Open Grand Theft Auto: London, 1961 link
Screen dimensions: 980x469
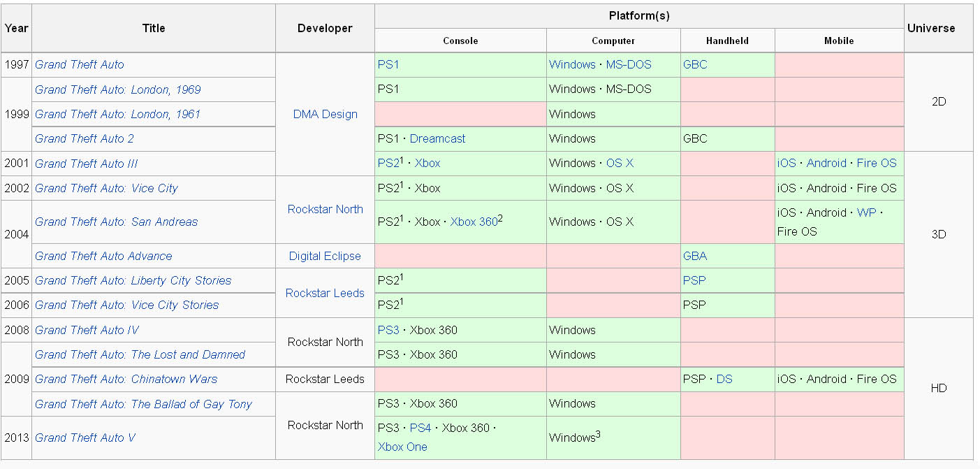tap(118, 114)
